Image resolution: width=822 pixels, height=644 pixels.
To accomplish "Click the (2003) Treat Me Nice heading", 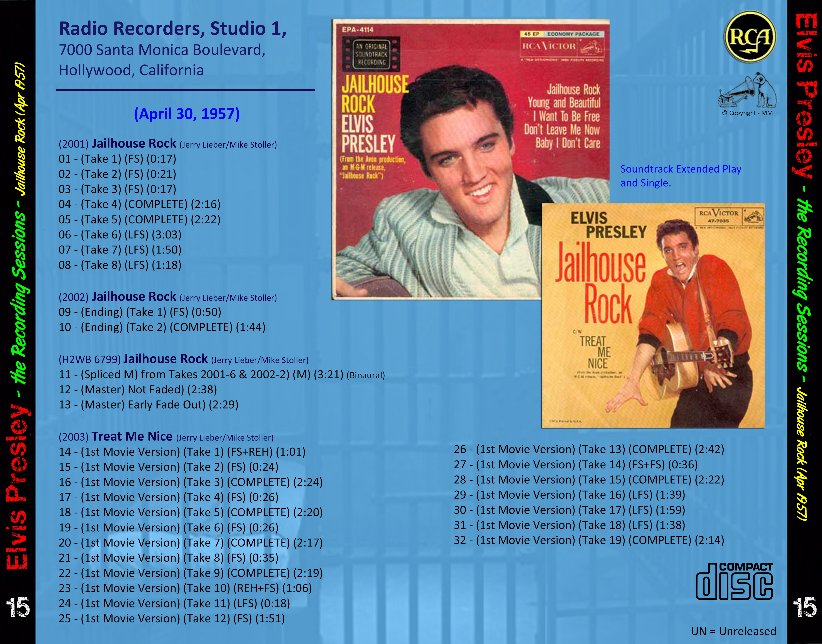I will (x=166, y=437).
